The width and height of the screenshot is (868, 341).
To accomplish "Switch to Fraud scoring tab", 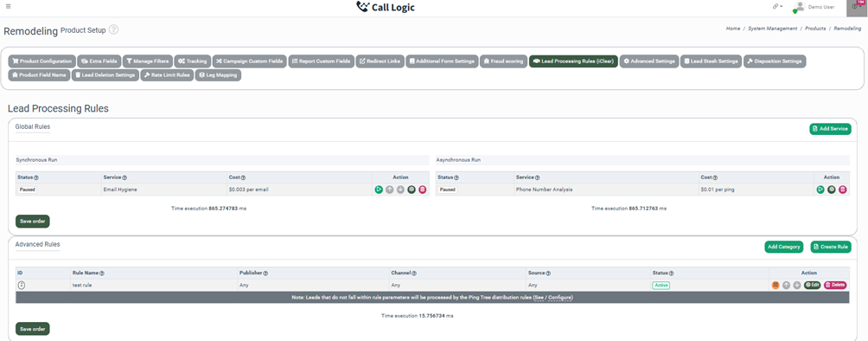I will coord(503,61).
